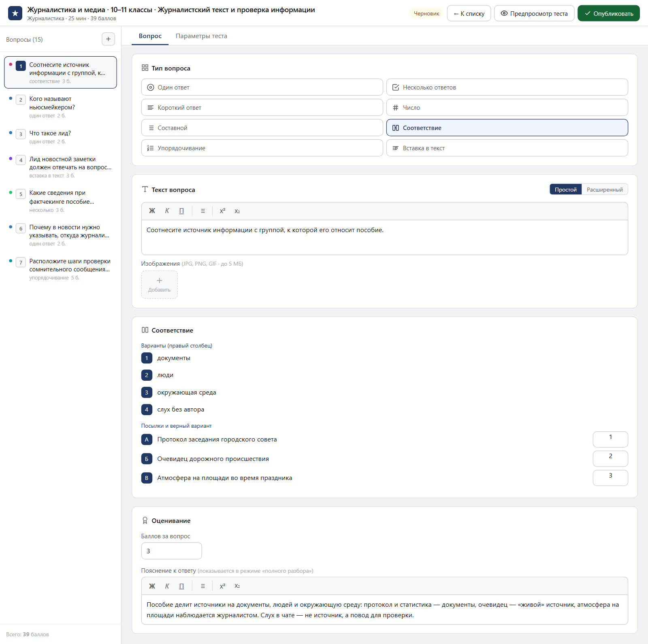Click into the question text editor area
Viewport: 648px width, 644px height.
pos(384,237)
